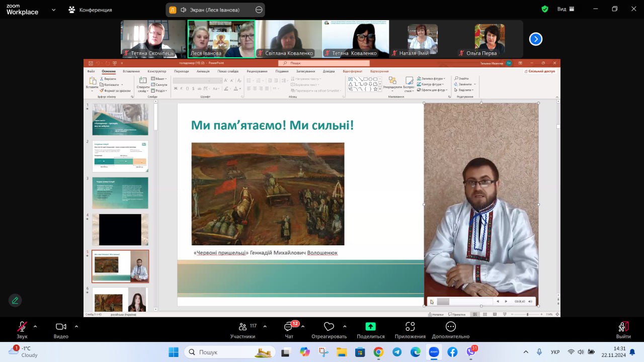Click the PowerPoint zoom slider handle

pos(527,314)
